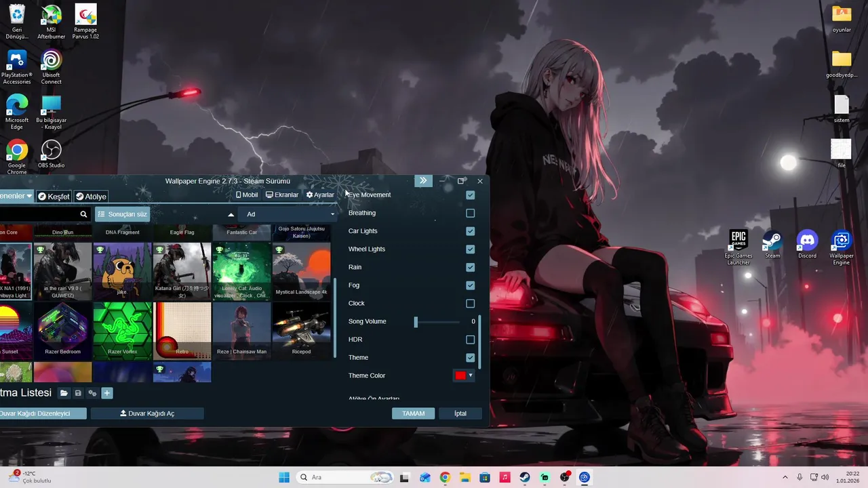The height and width of the screenshot is (488, 868).
Task: Launch Google Chrome from desktop
Action: click(17, 157)
